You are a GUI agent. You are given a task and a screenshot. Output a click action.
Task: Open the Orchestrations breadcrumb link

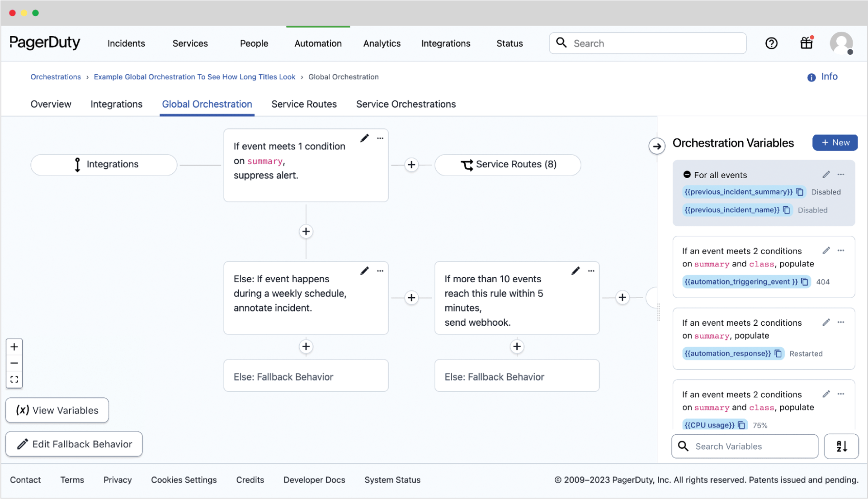56,77
